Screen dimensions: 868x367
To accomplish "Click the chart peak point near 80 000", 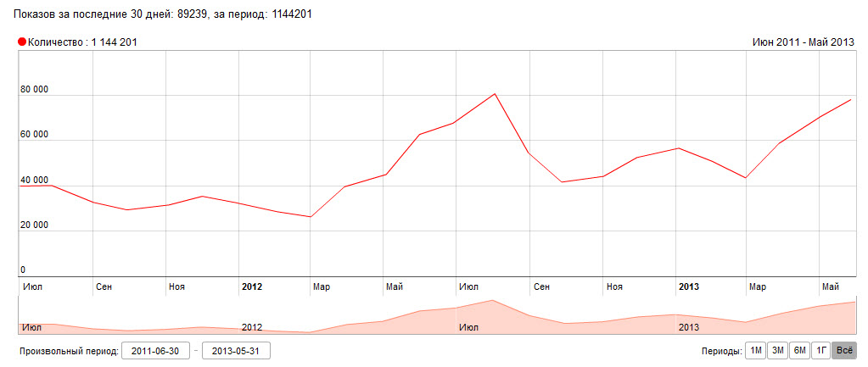I will [x=495, y=93].
